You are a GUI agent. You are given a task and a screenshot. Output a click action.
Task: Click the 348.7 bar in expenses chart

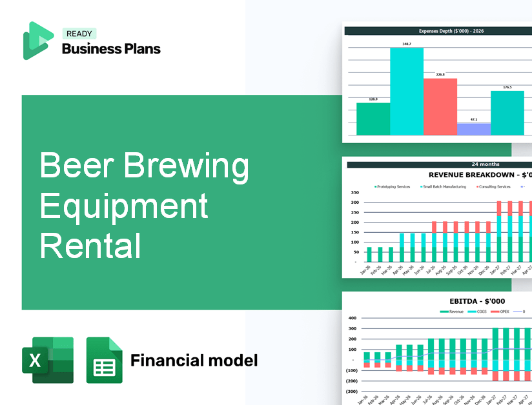pos(407,91)
